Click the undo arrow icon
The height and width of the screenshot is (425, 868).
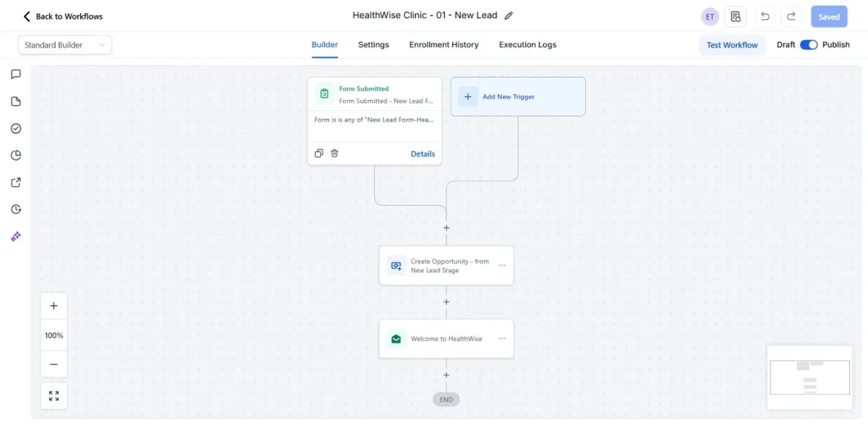[x=765, y=17]
